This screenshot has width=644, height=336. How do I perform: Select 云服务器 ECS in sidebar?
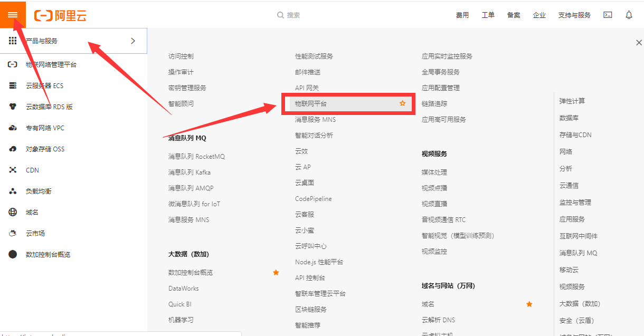pyautogui.click(x=44, y=85)
